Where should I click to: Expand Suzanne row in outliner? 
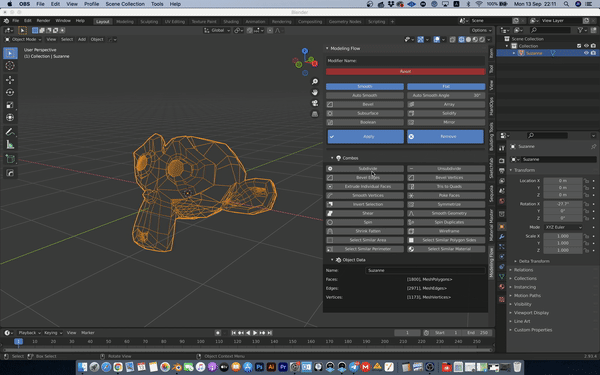point(514,53)
